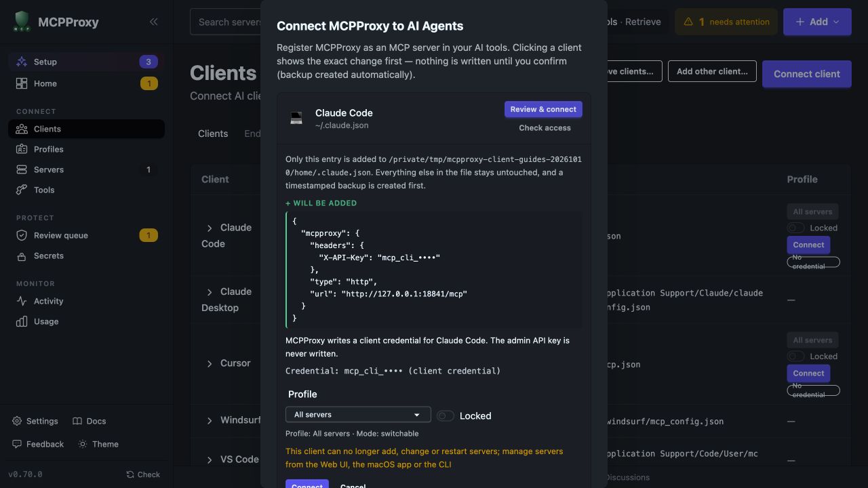Viewport: 868px width, 488px height.
Task: Click the Setup badge showing 3
Action: point(149,62)
